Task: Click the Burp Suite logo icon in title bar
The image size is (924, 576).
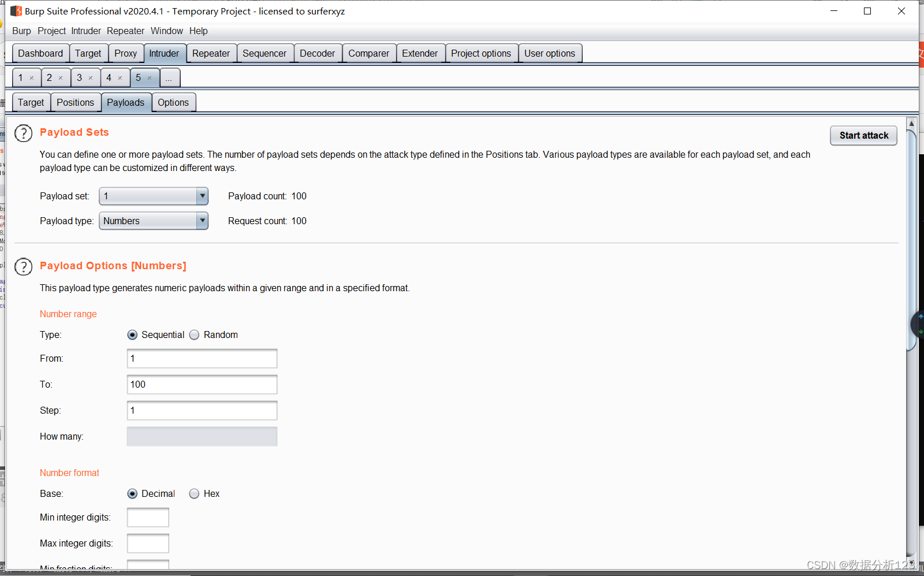Action: (16, 11)
